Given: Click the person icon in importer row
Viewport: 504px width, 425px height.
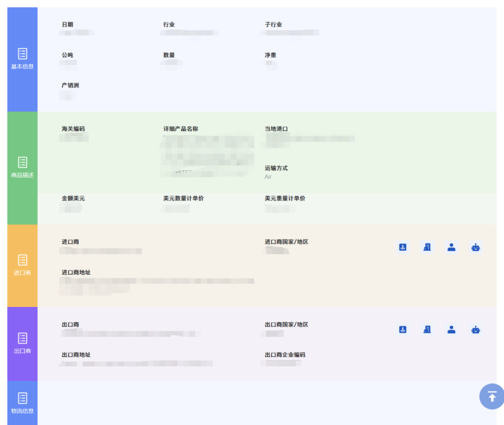Looking at the screenshot, I should (x=451, y=247).
